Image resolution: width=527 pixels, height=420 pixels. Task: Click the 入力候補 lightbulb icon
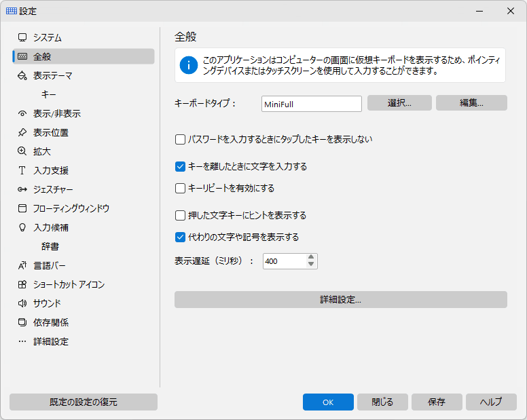click(x=22, y=227)
